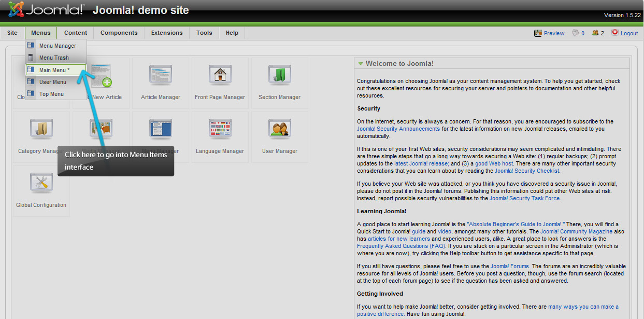Open the Add New Article quick icon
Screen dimensions: 644x319
[x=101, y=82]
